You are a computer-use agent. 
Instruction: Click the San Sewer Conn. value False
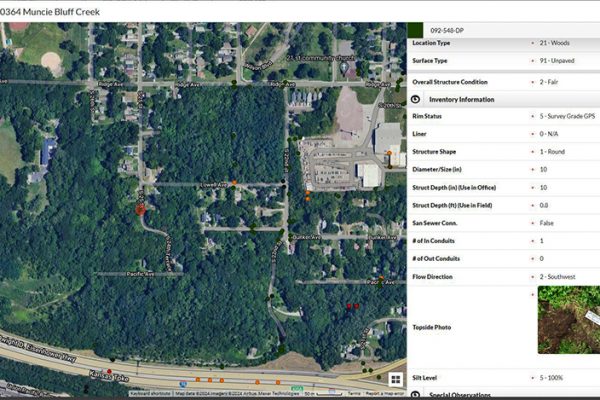pyautogui.click(x=546, y=223)
